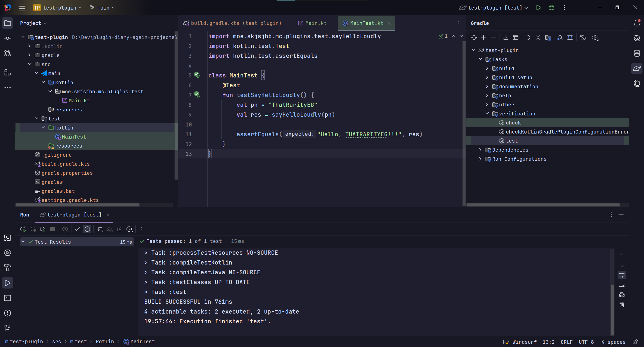Select the check task in Gradle panel
This screenshot has height=347, width=644.
pyautogui.click(x=513, y=123)
